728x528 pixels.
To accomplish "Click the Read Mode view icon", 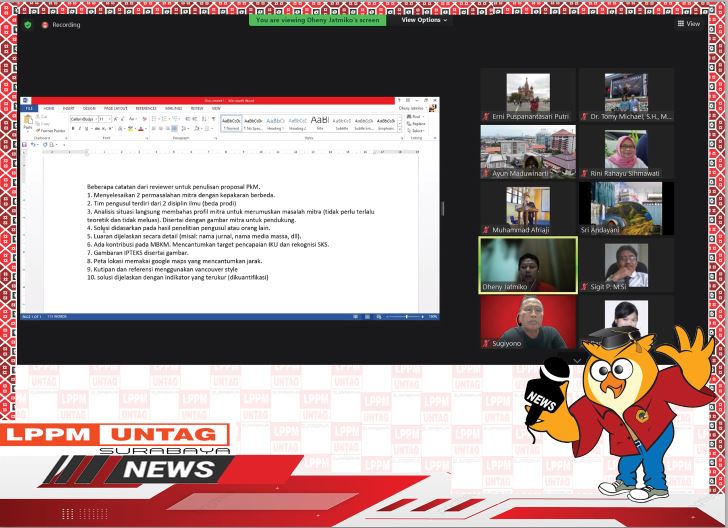I will tap(355, 317).
